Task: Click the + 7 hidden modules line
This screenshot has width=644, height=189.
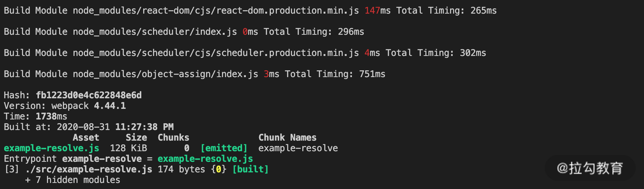Action: (x=73, y=180)
